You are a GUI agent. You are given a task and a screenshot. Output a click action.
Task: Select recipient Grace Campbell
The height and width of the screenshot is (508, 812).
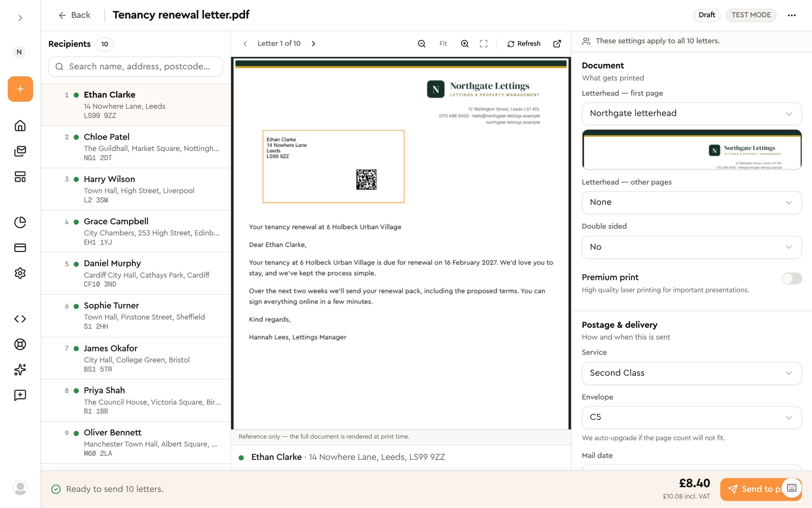[136, 232]
